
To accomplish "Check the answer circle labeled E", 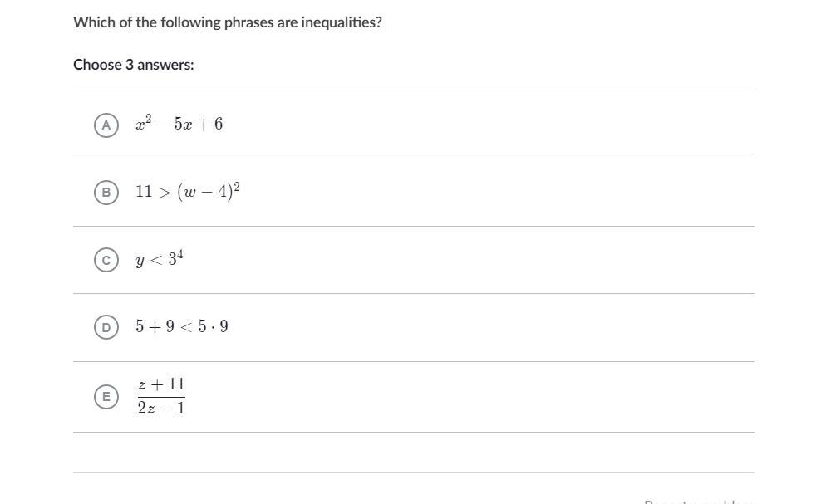I will click(x=106, y=397).
